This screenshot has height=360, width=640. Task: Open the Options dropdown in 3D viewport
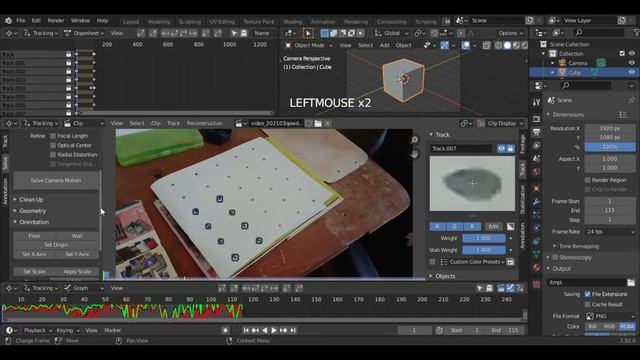510,33
